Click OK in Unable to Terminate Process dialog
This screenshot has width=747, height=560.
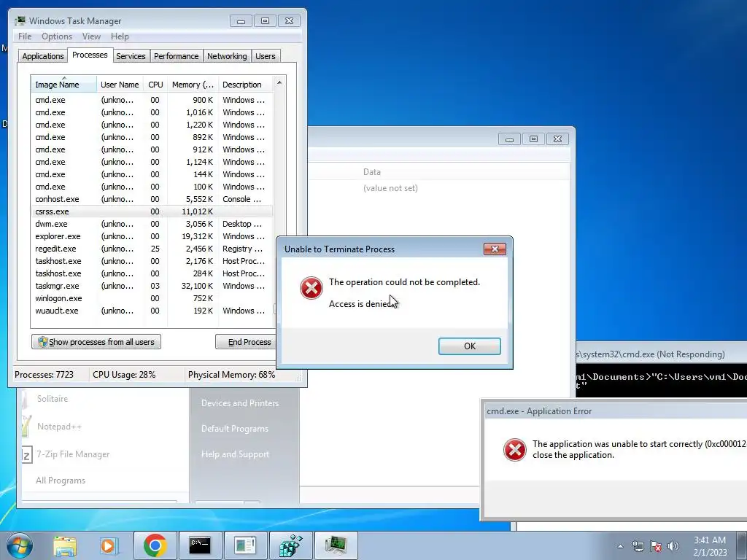coord(469,346)
